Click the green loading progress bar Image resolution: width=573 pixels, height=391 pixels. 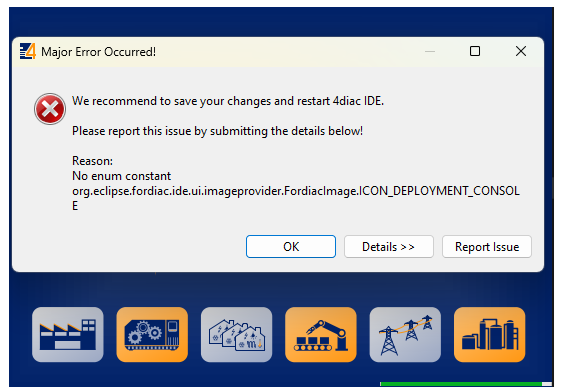461,384
